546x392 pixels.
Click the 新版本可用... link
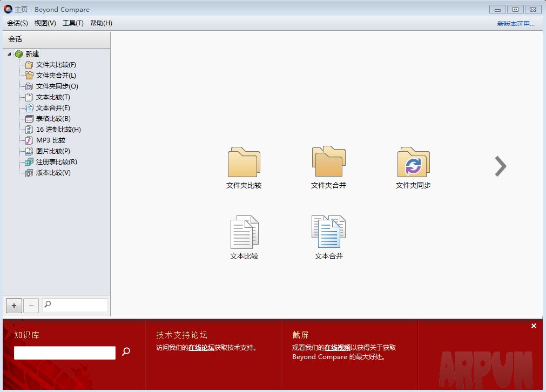point(516,24)
